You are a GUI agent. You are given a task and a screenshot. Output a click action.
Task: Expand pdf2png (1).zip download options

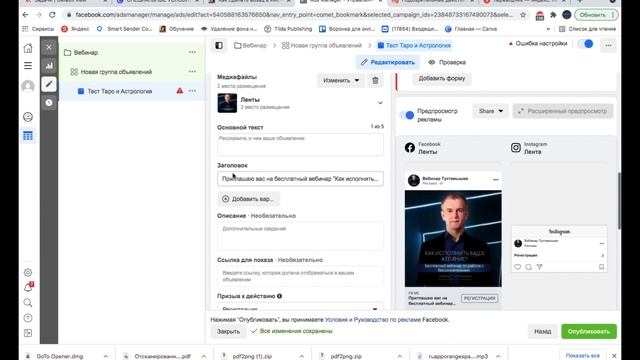pyautogui.click(x=301, y=356)
